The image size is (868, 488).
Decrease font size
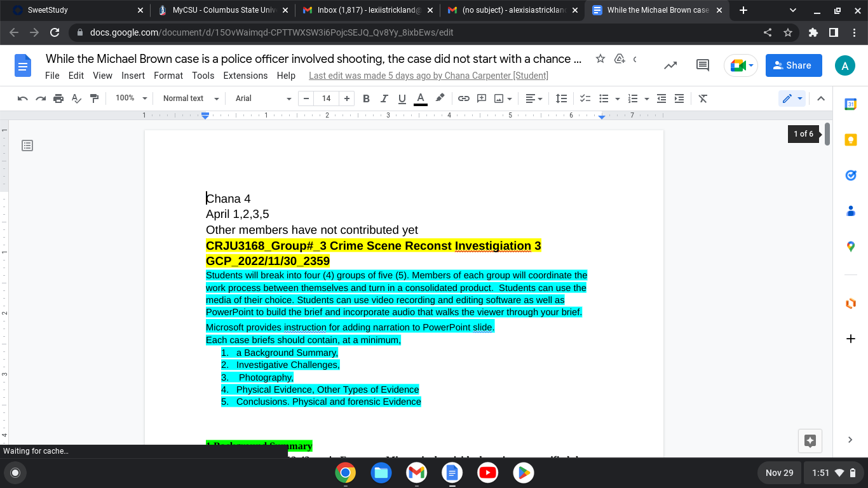(307, 98)
